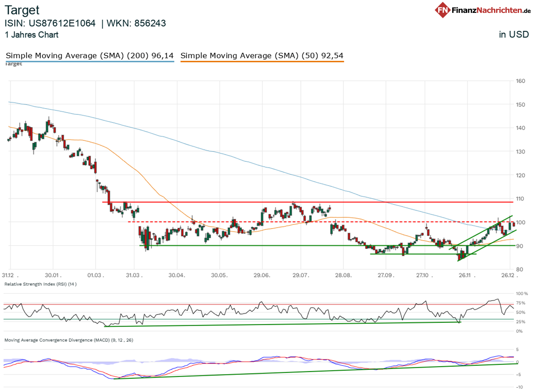534x392 pixels.
Task: Click the blue SMA 200 color underline
Action: pos(90,61)
